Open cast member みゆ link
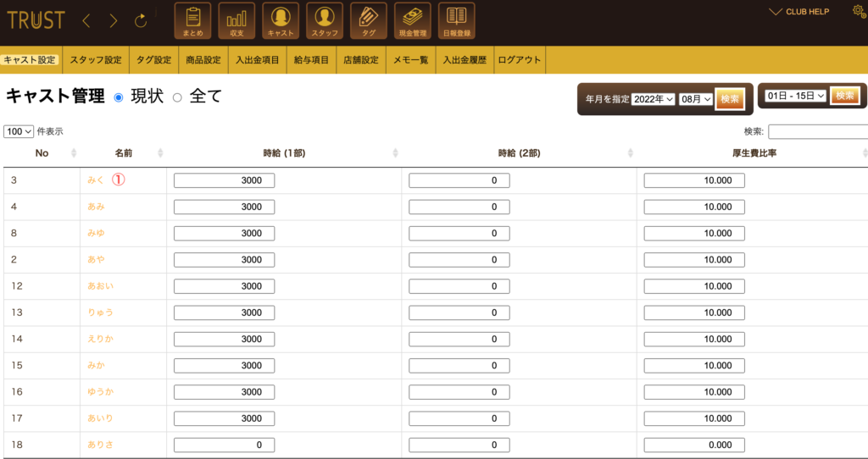 pos(96,234)
